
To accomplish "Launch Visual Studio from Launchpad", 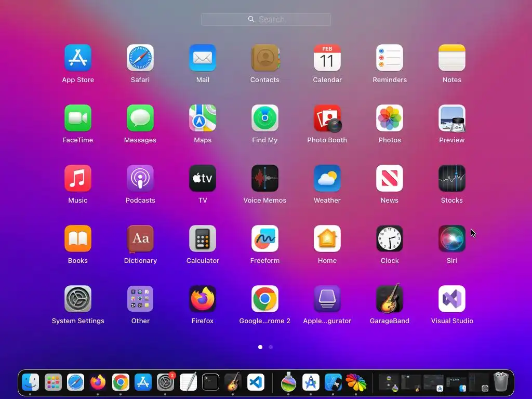I will 452,299.
